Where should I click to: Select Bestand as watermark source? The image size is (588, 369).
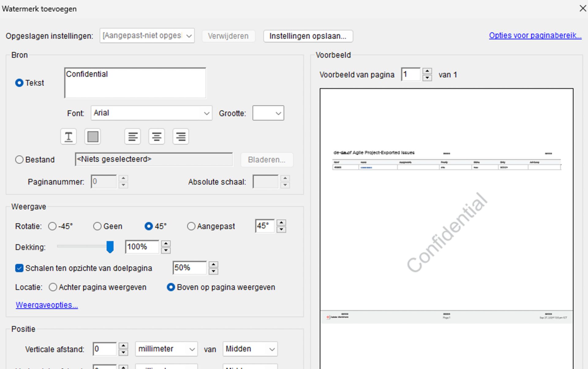pyautogui.click(x=19, y=160)
